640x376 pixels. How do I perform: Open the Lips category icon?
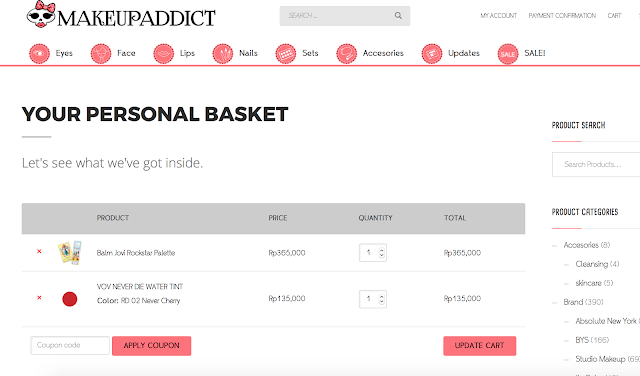tap(164, 53)
